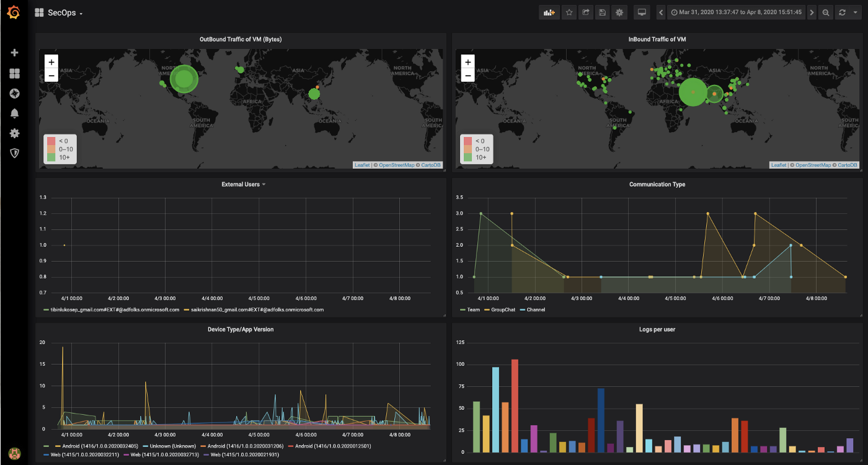Toggle Android 1416/1.0.0.2020031206 legend series
The image size is (868, 465).
tap(246, 446)
